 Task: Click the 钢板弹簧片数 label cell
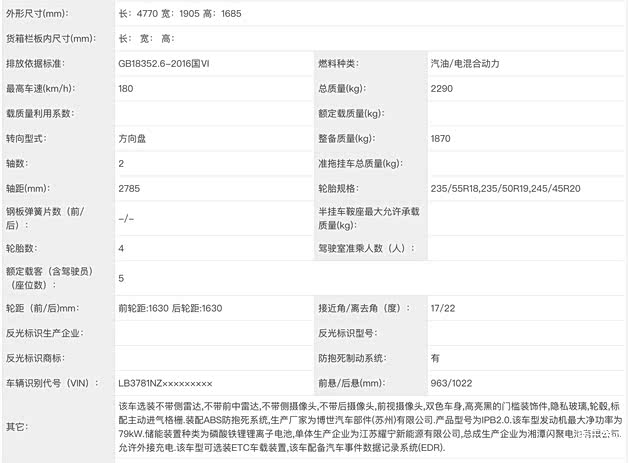coord(47,216)
